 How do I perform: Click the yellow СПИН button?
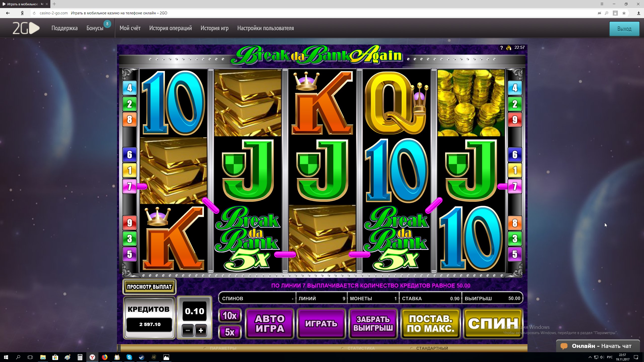pos(493,324)
